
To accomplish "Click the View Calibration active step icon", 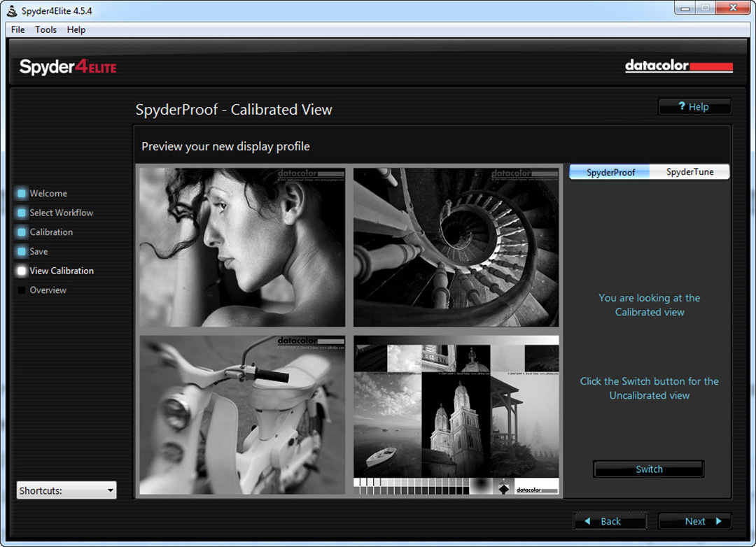I will [22, 271].
